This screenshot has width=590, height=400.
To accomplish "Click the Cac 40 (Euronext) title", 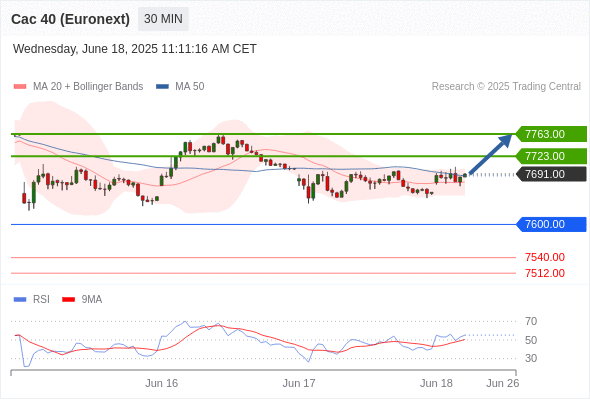I will pyautogui.click(x=70, y=19).
